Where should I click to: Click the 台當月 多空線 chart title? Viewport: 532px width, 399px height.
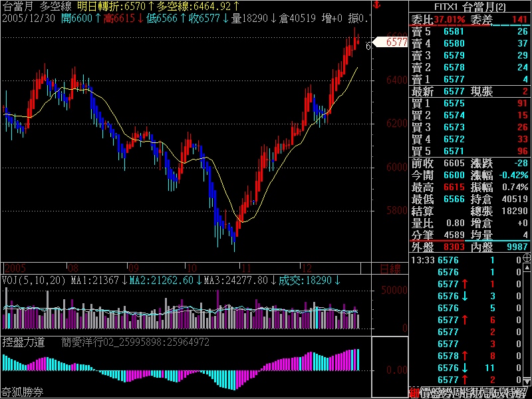click(37, 7)
